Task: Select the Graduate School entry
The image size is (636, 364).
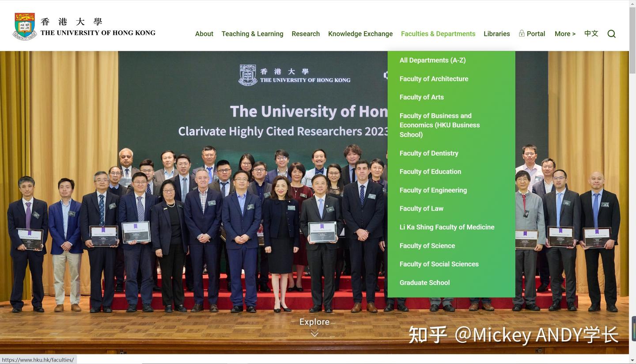Action: (424, 283)
